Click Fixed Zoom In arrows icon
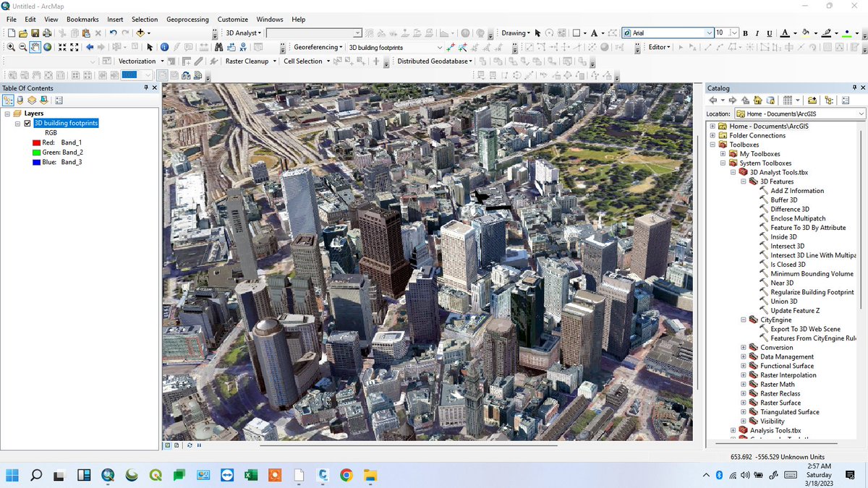Image resolution: width=868 pixels, height=488 pixels. click(x=62, y=47)
